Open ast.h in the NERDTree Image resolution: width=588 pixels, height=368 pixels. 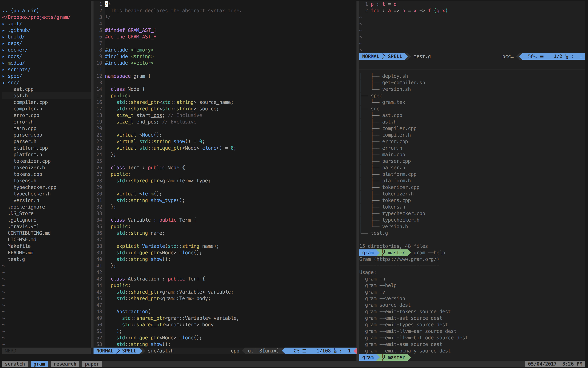[x=20, y=96]
